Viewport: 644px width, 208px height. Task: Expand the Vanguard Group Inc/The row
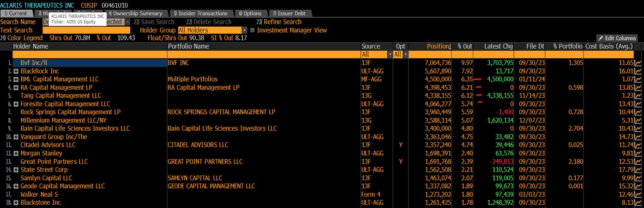coord(16,137)
